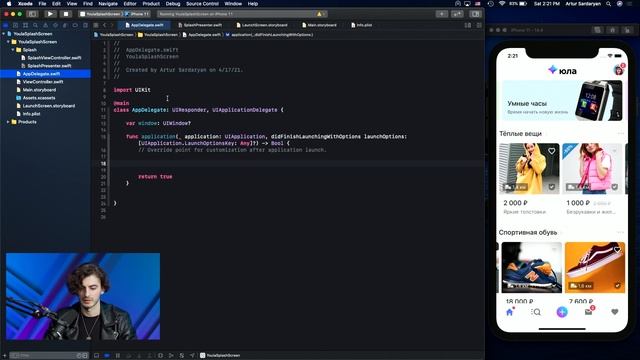Image resolution: width=640 pixels, height=360 pixels.
Task: Take simulator screenshot with camera icon
Action: click(x=598, y=30)
